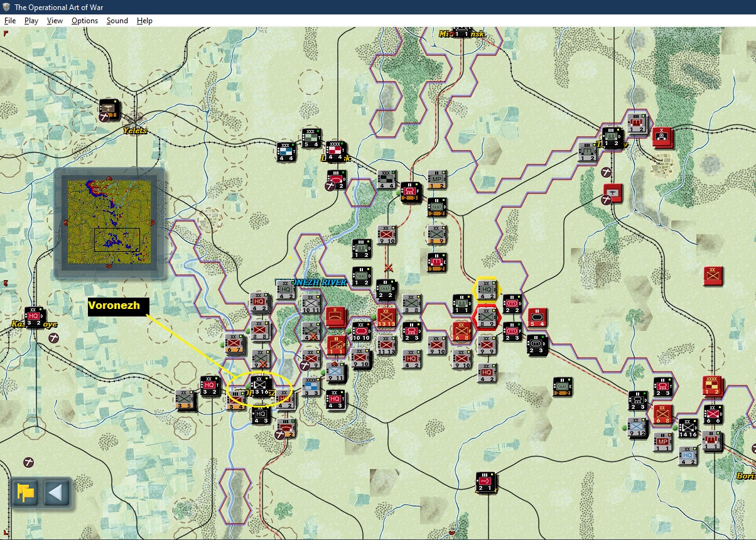Select the 10-11 infantry division
This screenshot has width=756, height=540.
311,303
